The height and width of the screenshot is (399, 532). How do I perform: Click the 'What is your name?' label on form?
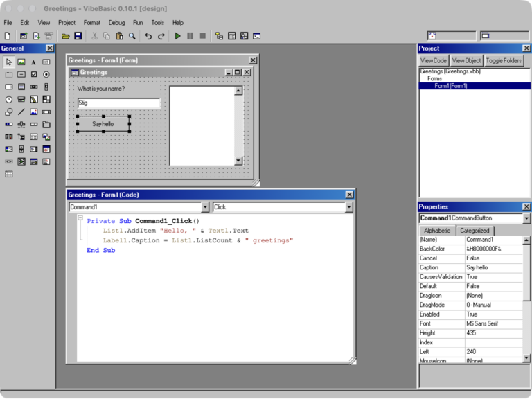coord(100,89)
